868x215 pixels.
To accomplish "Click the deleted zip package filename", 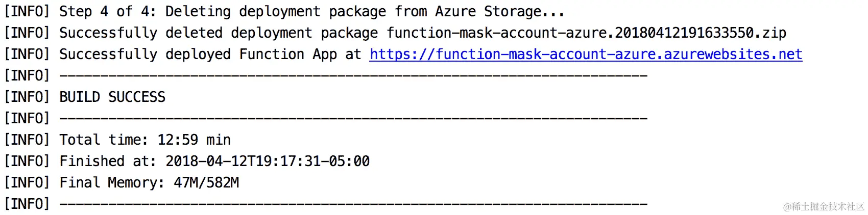I will (x=586, y=33).
